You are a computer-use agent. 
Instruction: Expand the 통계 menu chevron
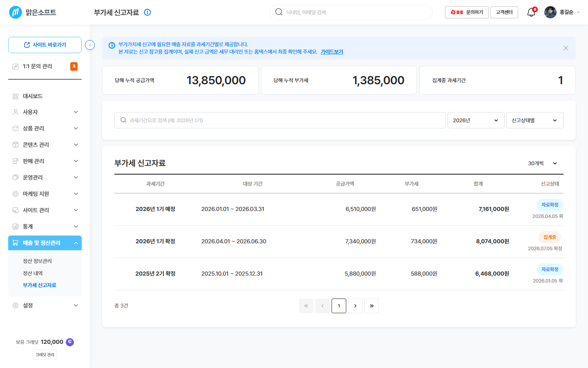pyautogui.click(x=76, y=227)
